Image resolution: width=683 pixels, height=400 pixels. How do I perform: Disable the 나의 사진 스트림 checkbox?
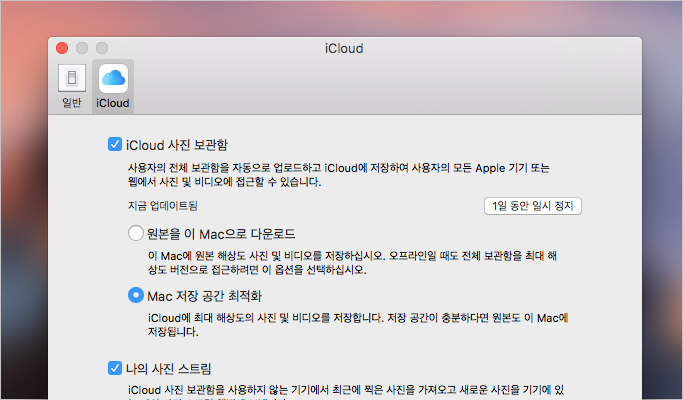coord(115,368)
